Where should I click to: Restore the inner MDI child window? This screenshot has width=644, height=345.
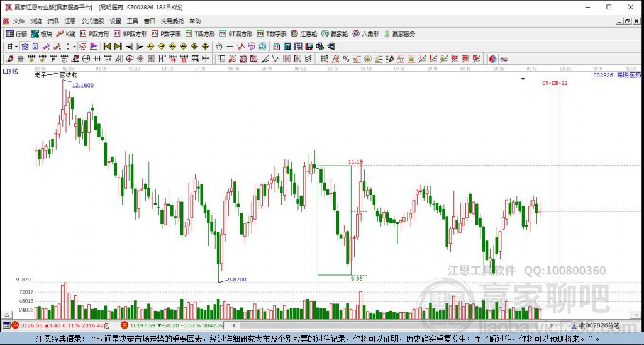pyautogui.click(x=627, y=21)
